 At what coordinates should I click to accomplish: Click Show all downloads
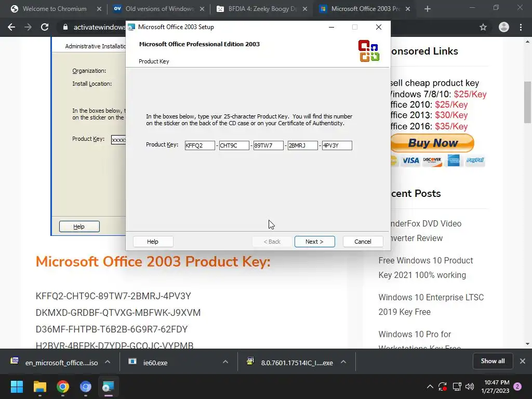tap(493, 362)
